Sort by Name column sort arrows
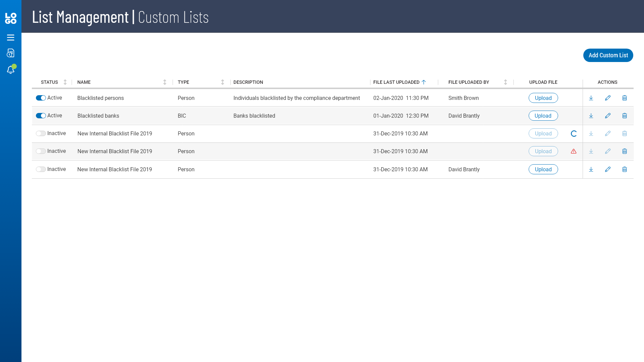This screenshot has width=644, height=362. pyautogui.click(x=165, y=82)
